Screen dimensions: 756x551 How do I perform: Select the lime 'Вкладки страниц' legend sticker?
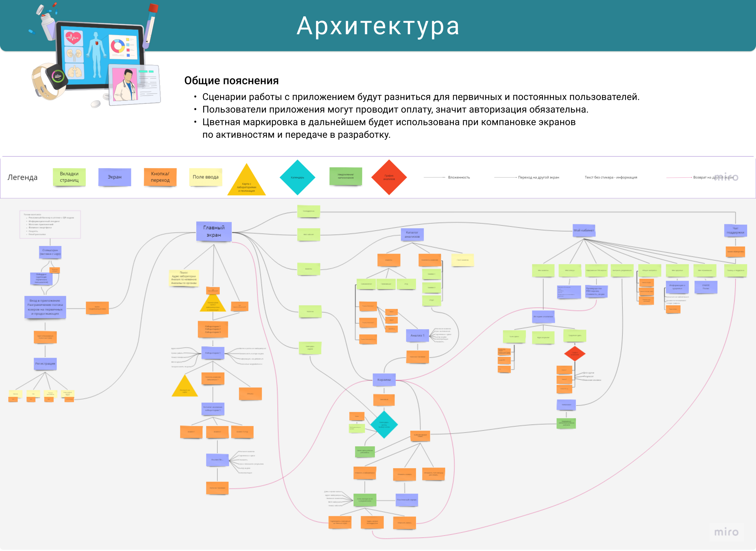coord(69,177)
